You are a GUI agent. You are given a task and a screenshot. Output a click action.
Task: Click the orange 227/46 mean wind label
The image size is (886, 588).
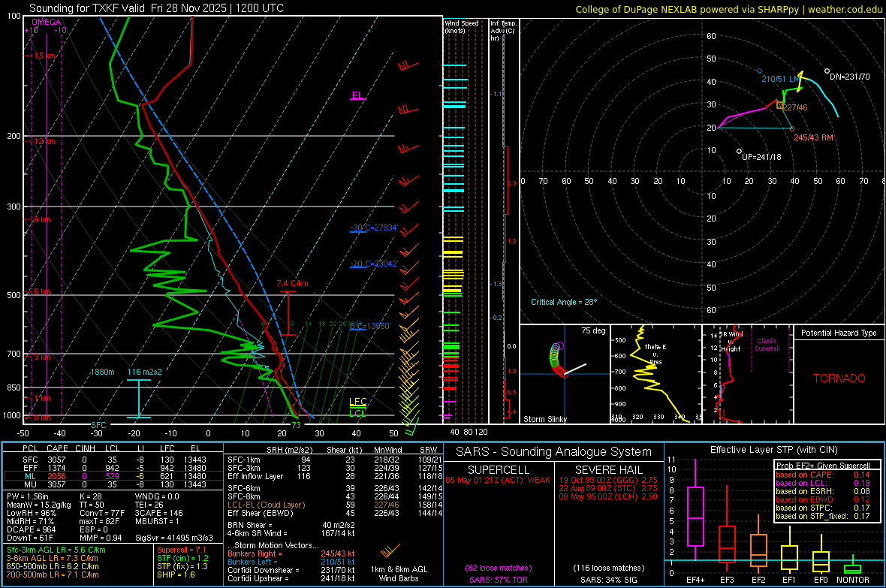tap(796, 107)
